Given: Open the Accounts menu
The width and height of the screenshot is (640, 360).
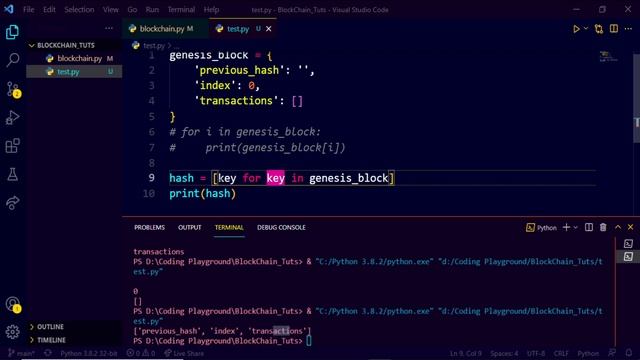Looking at the screenshot, I should tap(13, 304).
